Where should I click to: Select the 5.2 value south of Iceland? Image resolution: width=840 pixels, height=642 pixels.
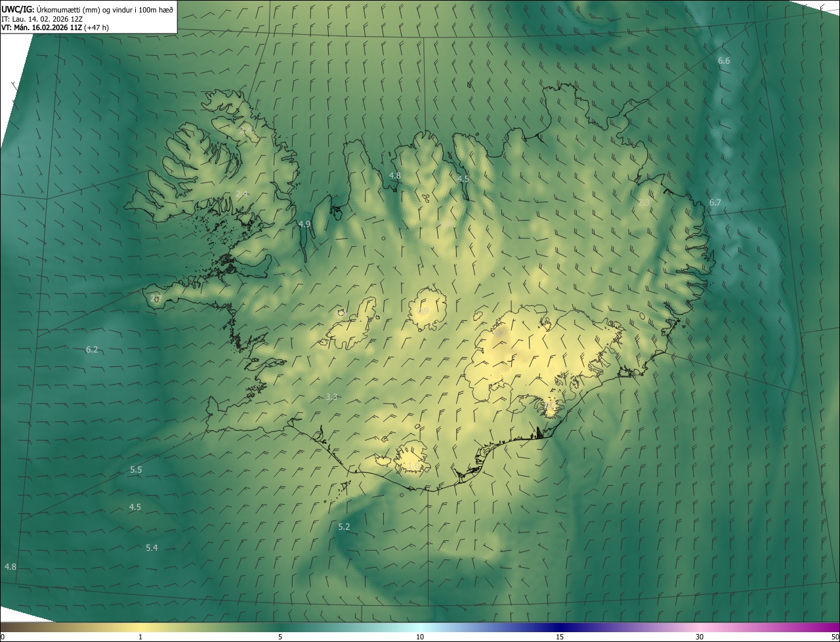click(344, 526)
